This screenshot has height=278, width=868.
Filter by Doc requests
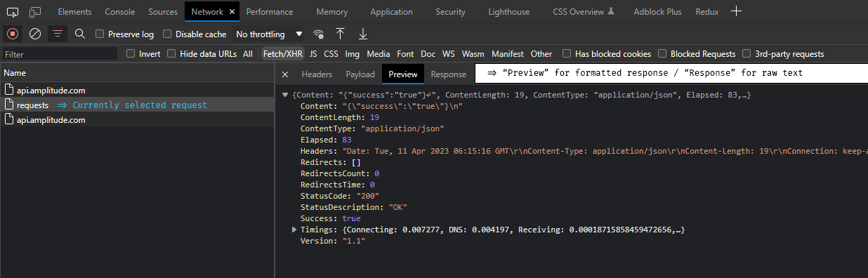428,54
